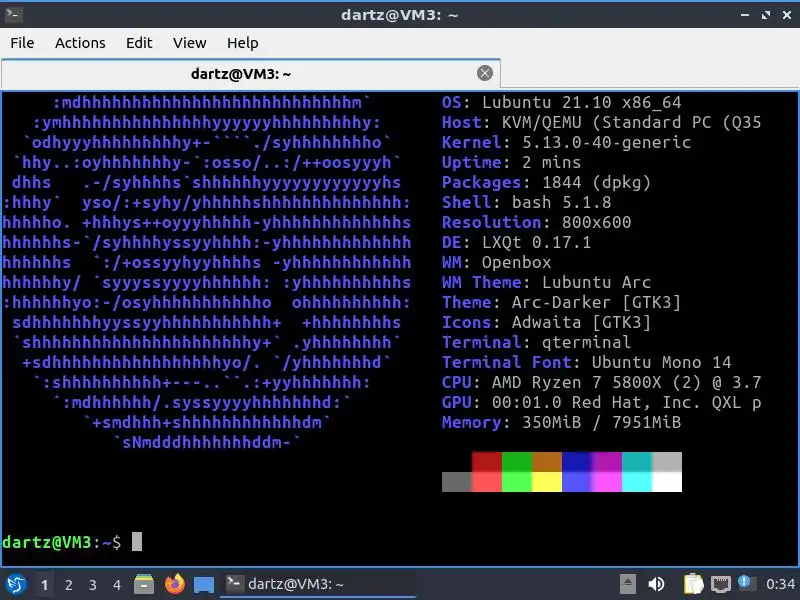Open the Edit menu
The width and height of the screenshot is (800, 600).
[x=139, y=43]
